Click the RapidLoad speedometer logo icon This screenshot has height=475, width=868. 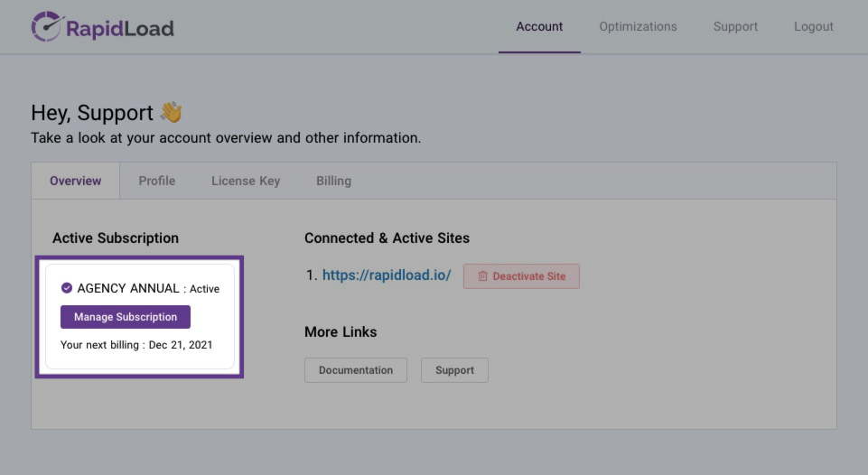(x=46, y=27)
